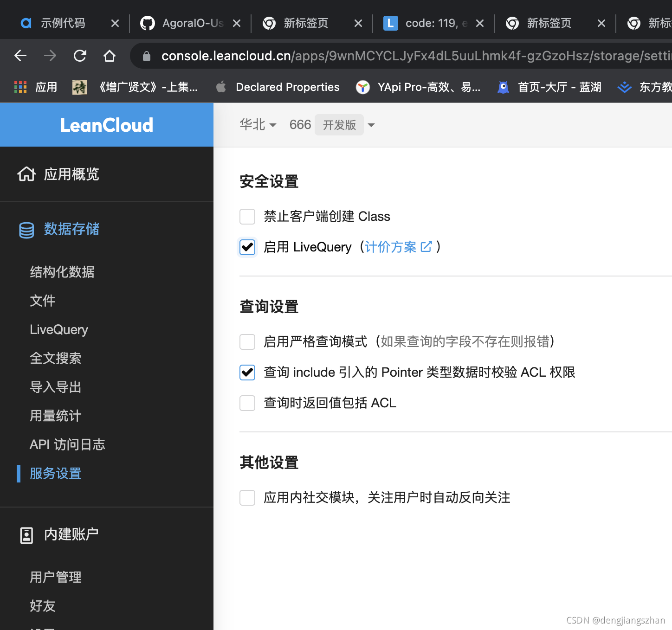This screenshot has width=672, height=630.
Task: Expand the 开发版 version dropdown
Action: 371,124
